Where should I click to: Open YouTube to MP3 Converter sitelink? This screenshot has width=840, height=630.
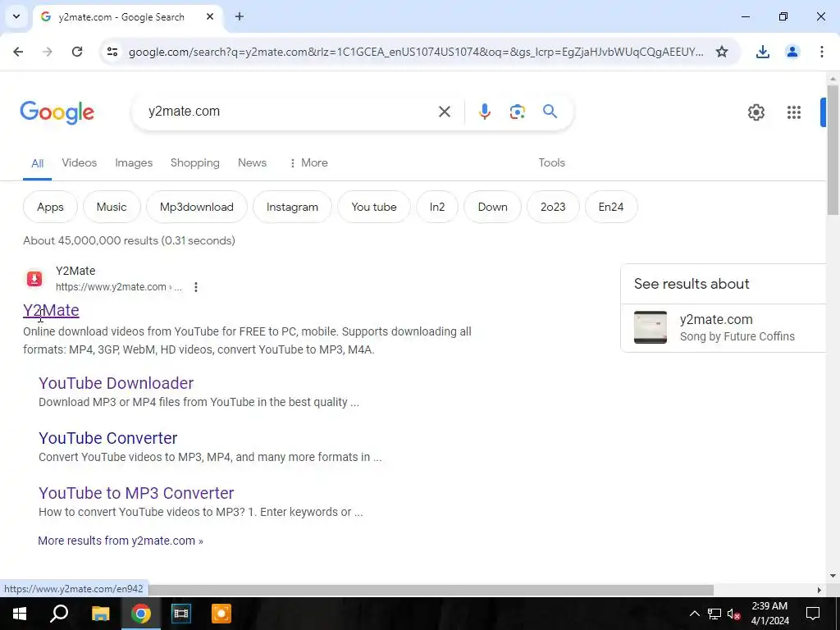point(136,493)
